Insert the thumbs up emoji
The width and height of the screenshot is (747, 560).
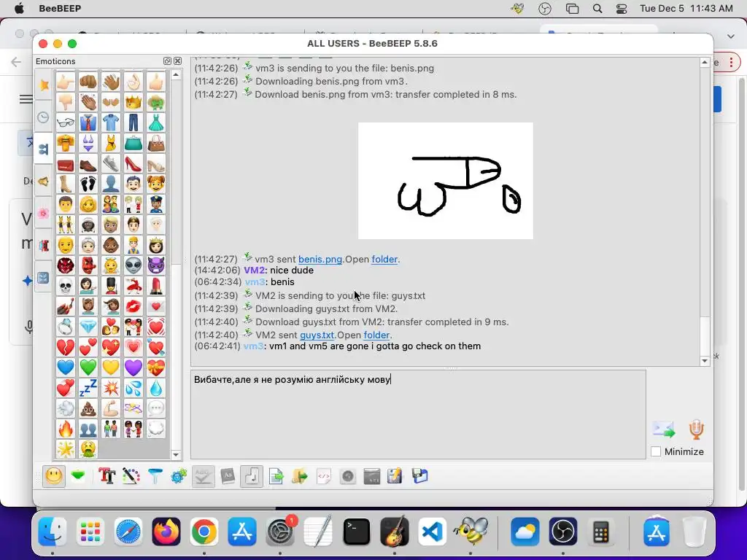[155, 82]
